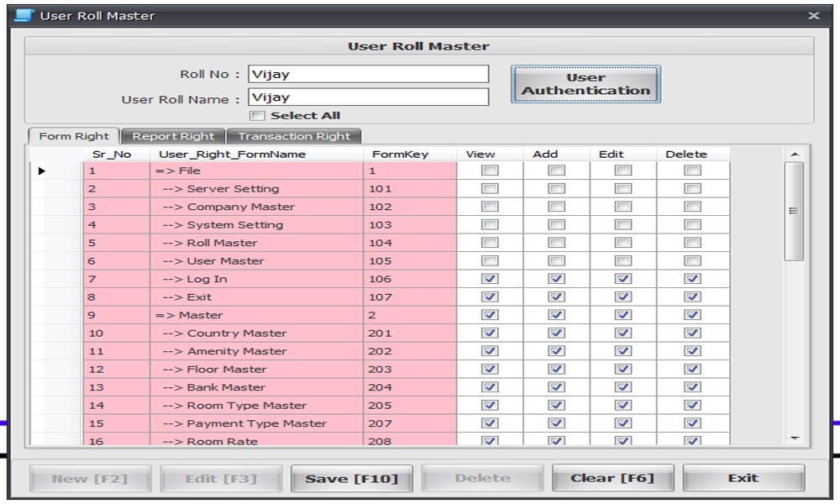Select the '--> Room Type Master' cell
The height and width of the screenshot is (504, 840).
point(256,406)
